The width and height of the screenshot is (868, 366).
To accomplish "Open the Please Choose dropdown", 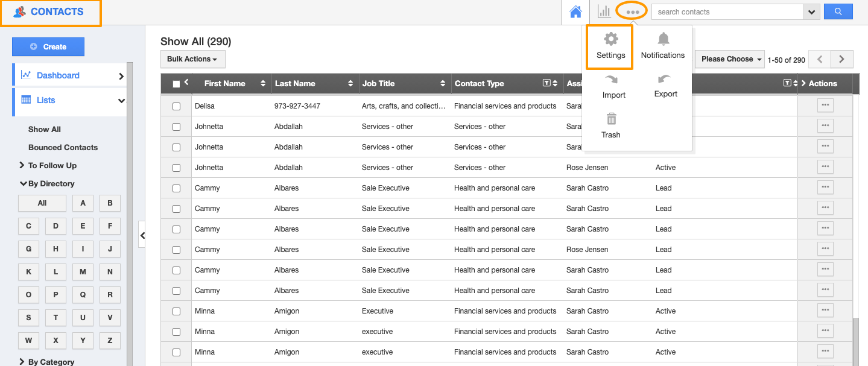I will point(730,59).
